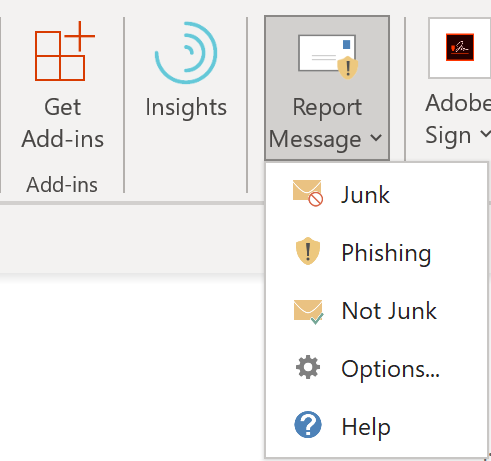Click the Get Add-ins button label
Screen dimensions: 491x461
(63, 123)
